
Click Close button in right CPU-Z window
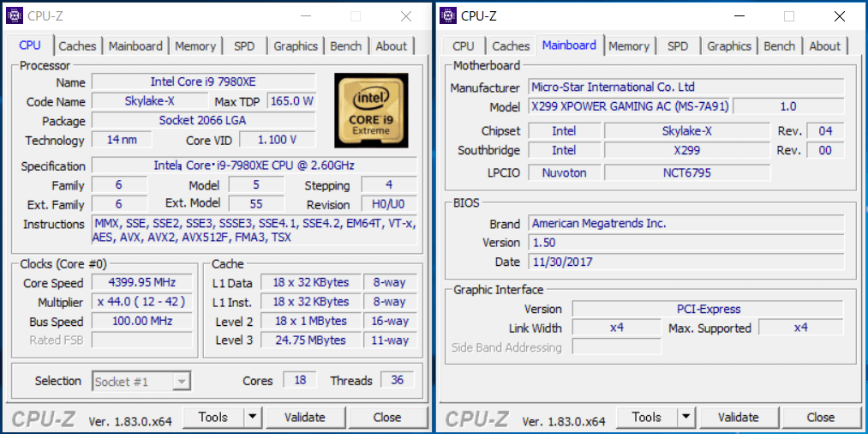click(820, 417)
